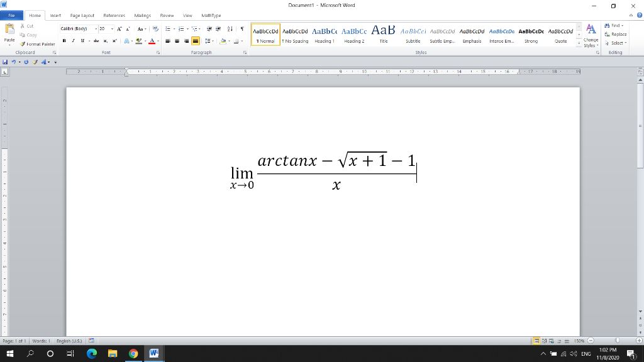Open File Explorer from the taskbar
The height and width of the screenshot is (362, 644).
113,353
